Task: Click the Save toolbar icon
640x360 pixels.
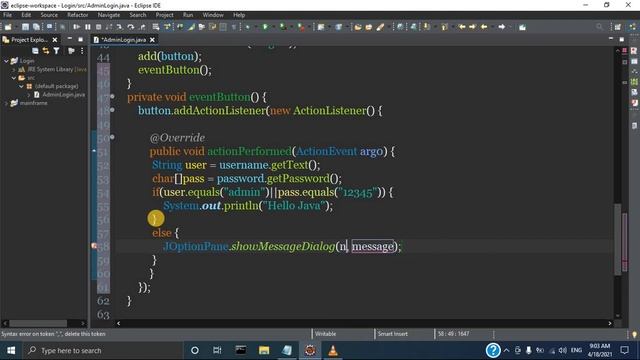Action: [x=25, y=27]
